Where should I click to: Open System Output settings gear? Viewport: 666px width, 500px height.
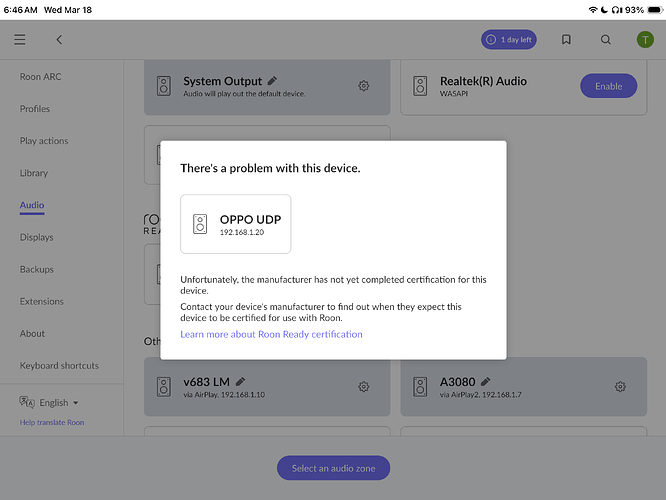(364, 86)
